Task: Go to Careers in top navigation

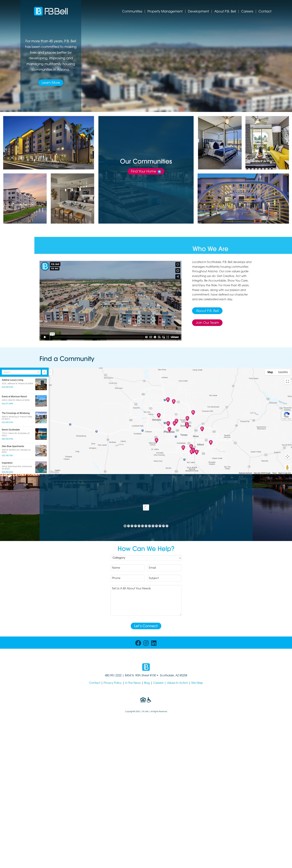Action: tap(247, 11)
